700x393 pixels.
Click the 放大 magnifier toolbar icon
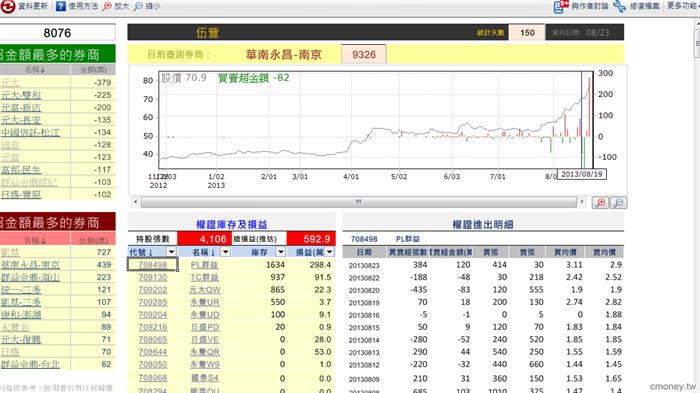click(x=108, y=6)
